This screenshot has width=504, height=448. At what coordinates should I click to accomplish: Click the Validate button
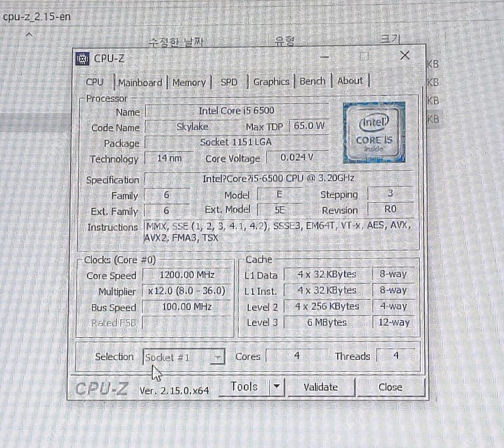(321, 387)
